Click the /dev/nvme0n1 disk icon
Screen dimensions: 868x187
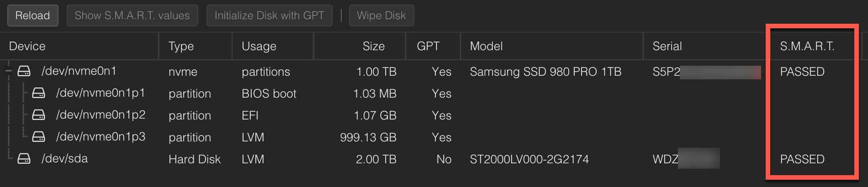pyautogui.click(x=24, y=71)
